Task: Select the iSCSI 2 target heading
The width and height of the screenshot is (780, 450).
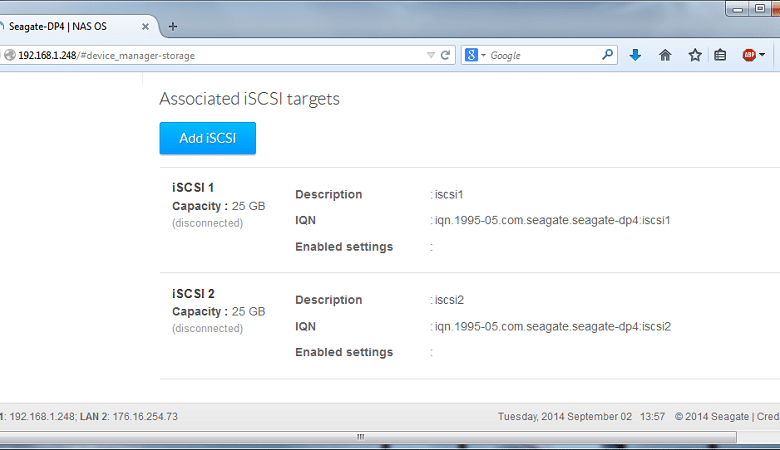Action: (193, 293)
